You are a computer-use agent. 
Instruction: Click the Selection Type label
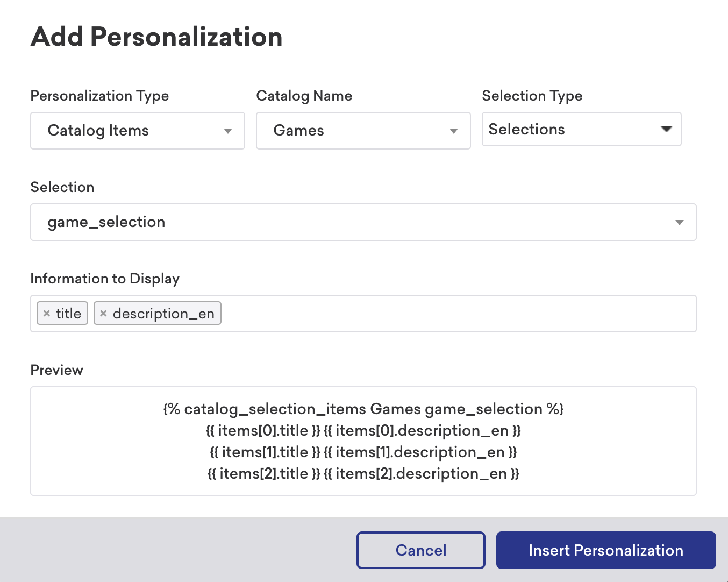[x=532, y=96]
